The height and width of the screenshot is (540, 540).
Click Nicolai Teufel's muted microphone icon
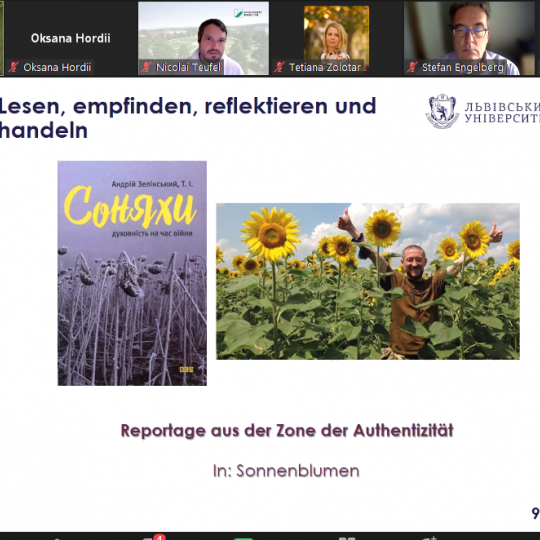point(146,67)
